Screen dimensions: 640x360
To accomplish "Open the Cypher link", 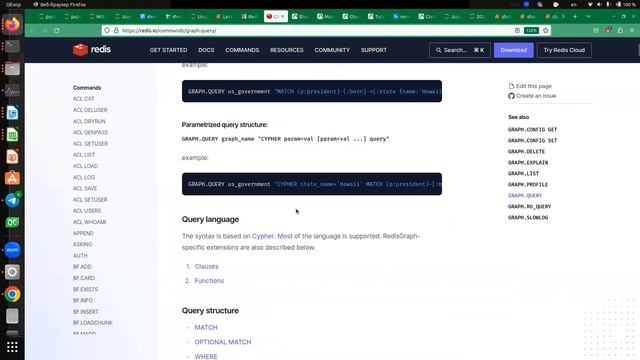I will (263, 236).
